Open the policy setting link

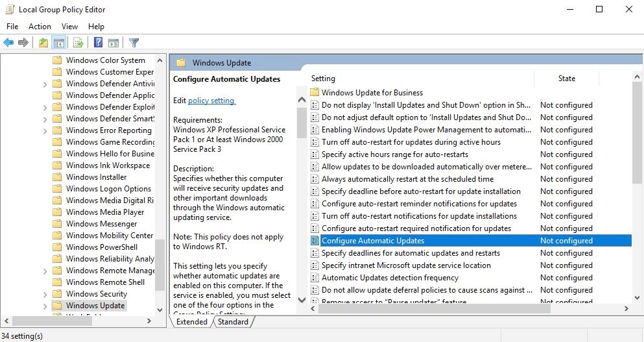(211, 101)
